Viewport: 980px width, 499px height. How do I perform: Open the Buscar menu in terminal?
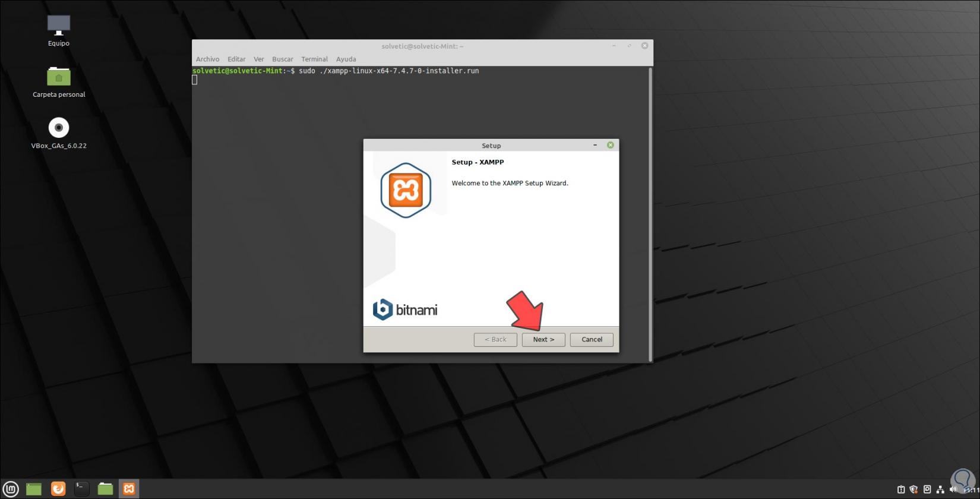tap(283, 59)
